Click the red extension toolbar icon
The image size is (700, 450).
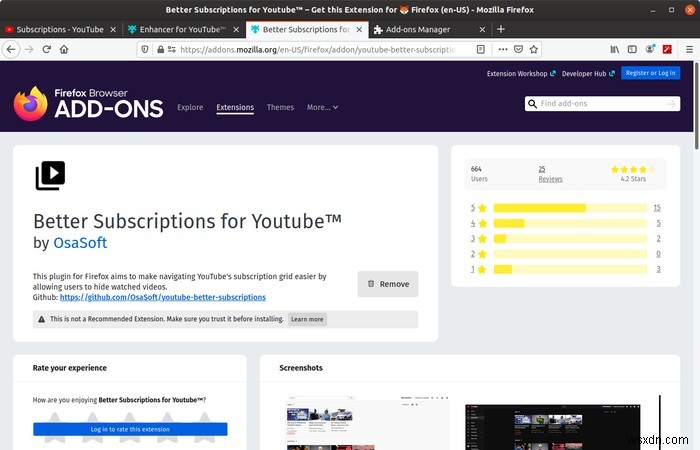pyautogui.click(x=667, y=49)
